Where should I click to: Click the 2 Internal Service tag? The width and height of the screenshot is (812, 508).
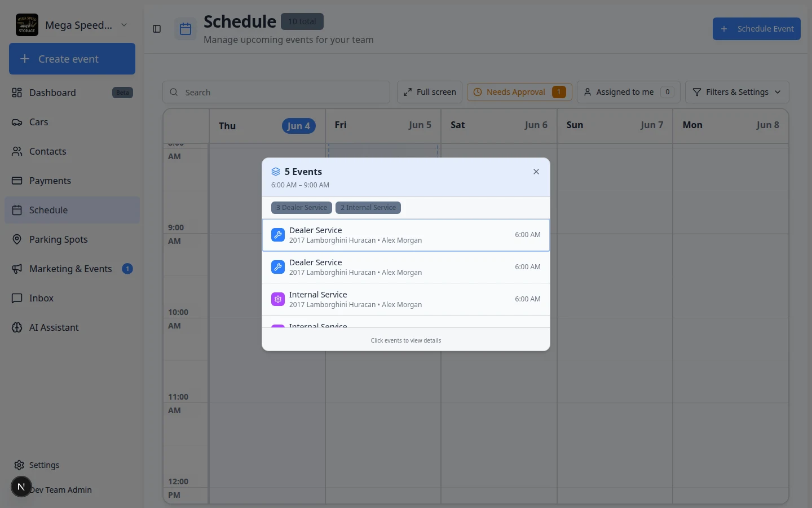tap(368, 208)
